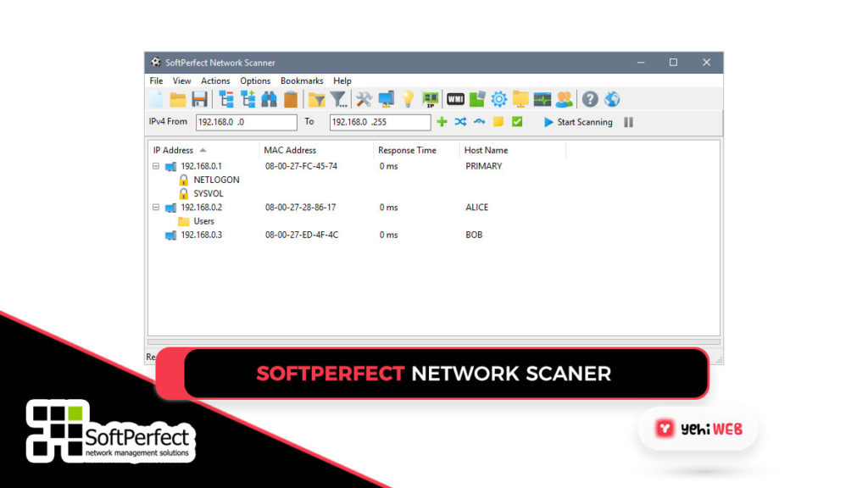The height and width of the screenshot is (488, 868).
Task: Open the WMI toolbar icon
Action: pyautogui.click(x=455, y=99)
